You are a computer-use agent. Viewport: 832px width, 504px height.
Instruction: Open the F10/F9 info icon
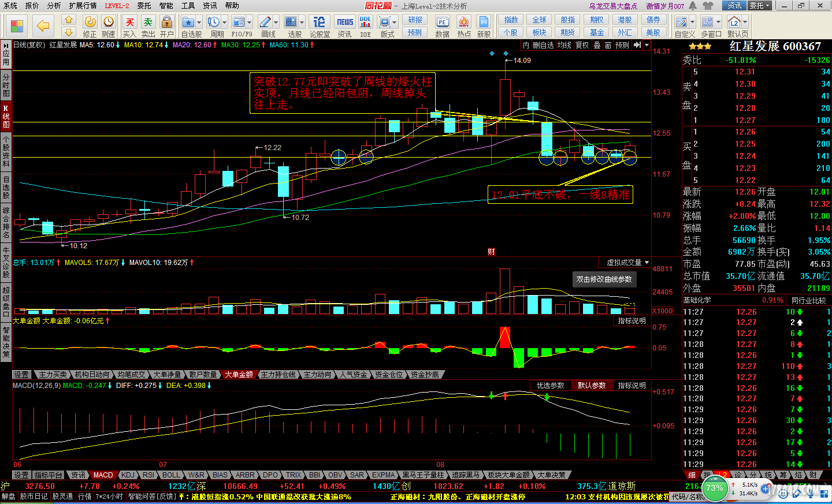[x=239, y=26]
